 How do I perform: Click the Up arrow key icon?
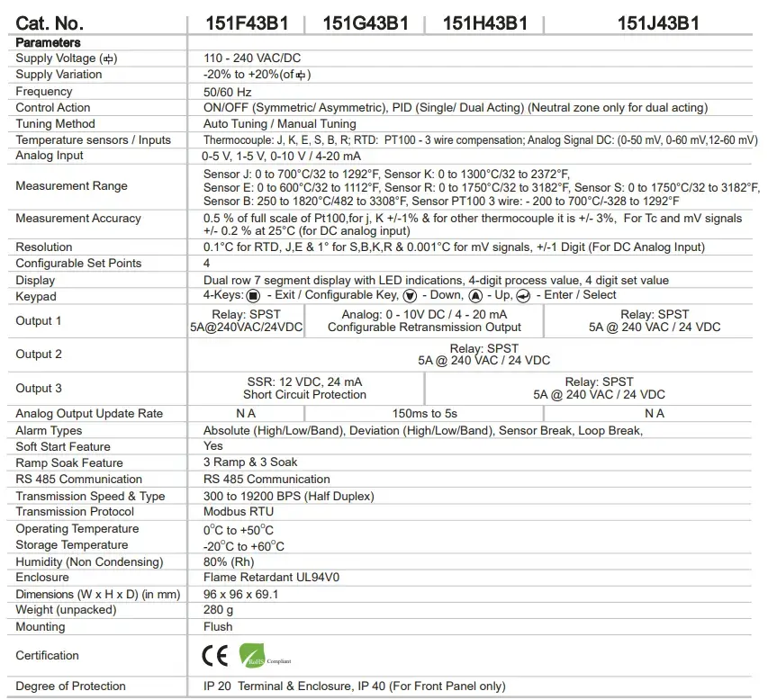coord(474,295)
